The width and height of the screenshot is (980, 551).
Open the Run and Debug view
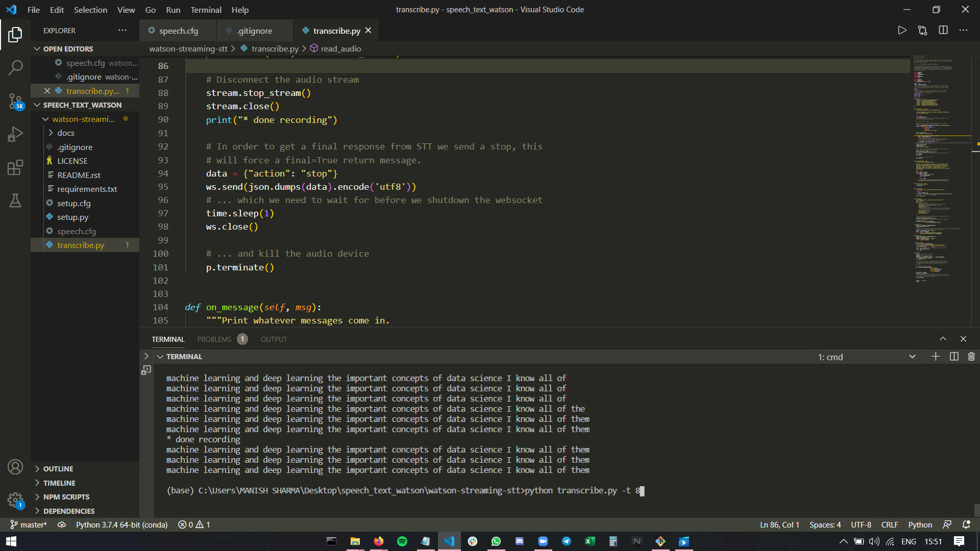click(15, 134)
